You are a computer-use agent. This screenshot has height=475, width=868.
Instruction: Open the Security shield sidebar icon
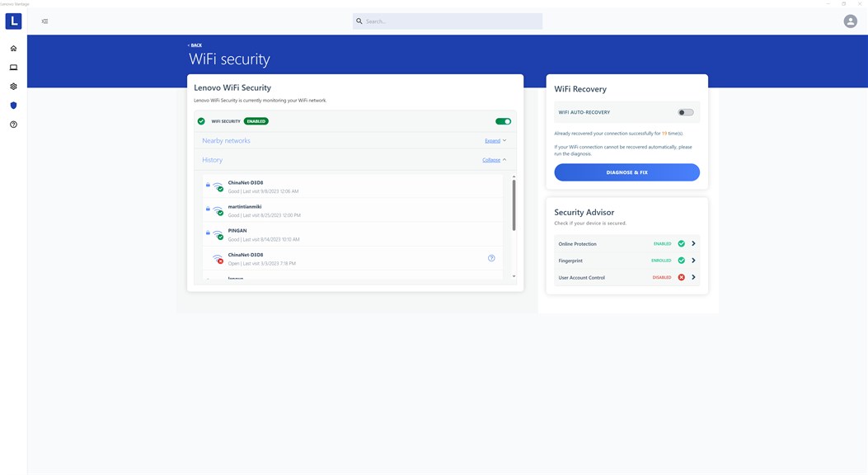[13, 106]
